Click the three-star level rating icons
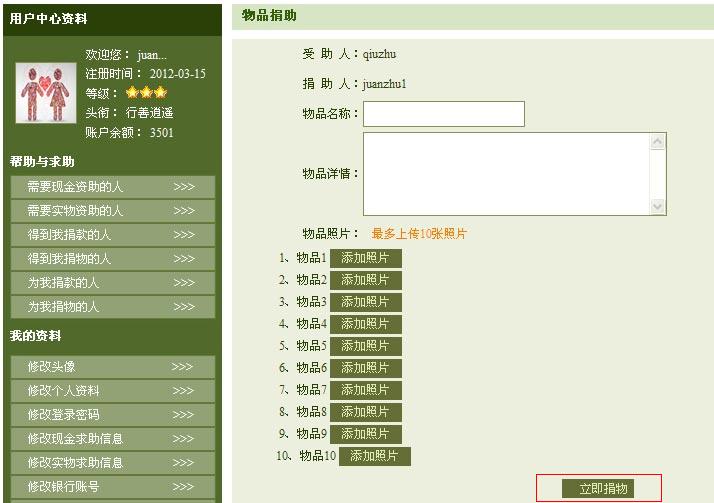Screen dimensions: 714x503 [x=147, y=93]
